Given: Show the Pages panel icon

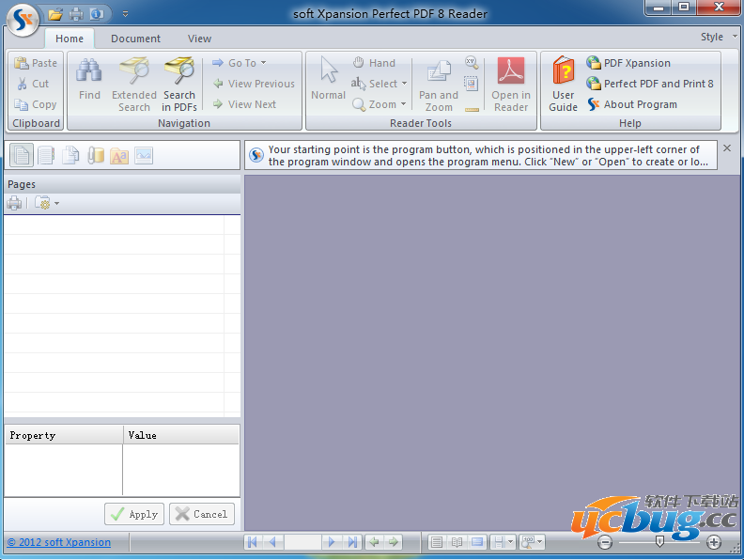Looking at the screenshot, I should pos(22,155).
